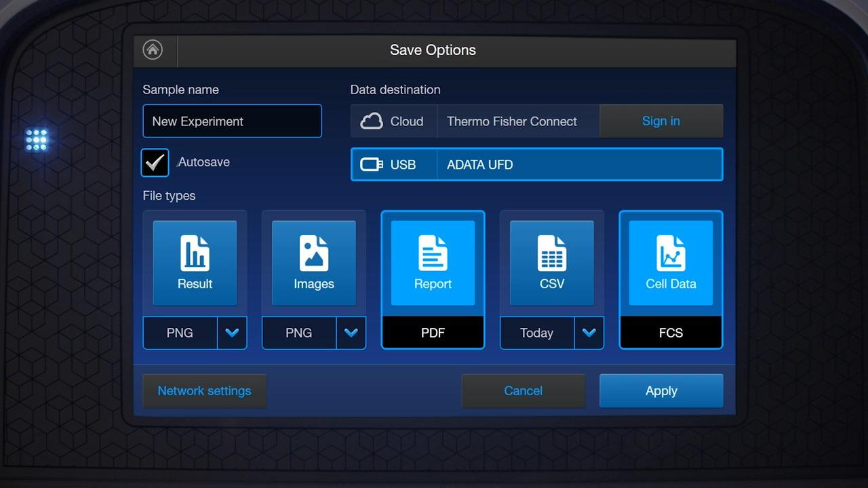Edit the Sample name text field
This screenshot has height=488, width=868.
tap(232, 121)
